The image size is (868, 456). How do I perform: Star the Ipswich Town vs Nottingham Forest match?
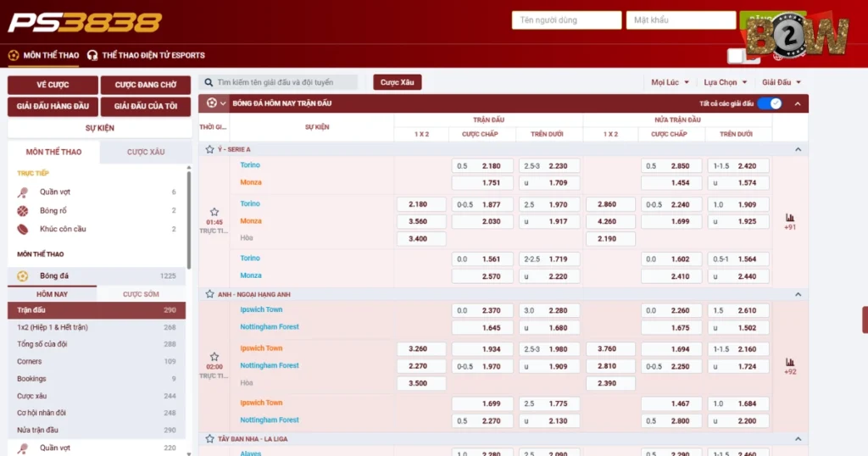point(214,357)
